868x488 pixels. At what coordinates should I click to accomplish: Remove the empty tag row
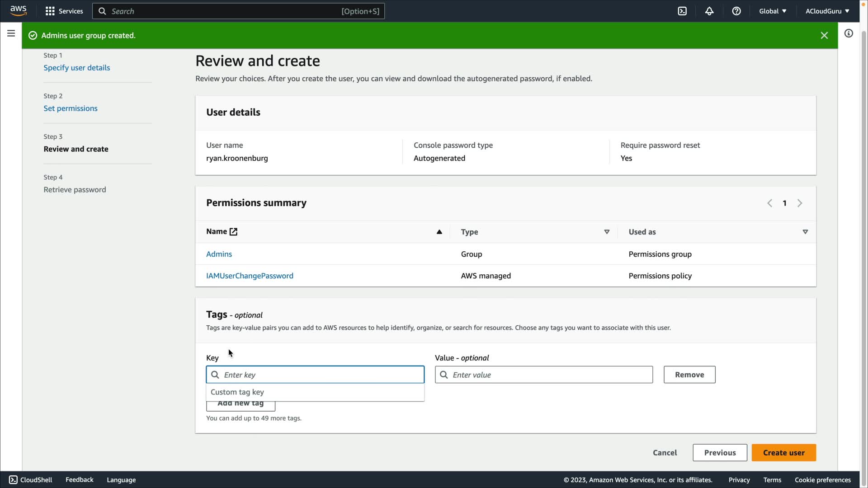[x=689, y=375]
